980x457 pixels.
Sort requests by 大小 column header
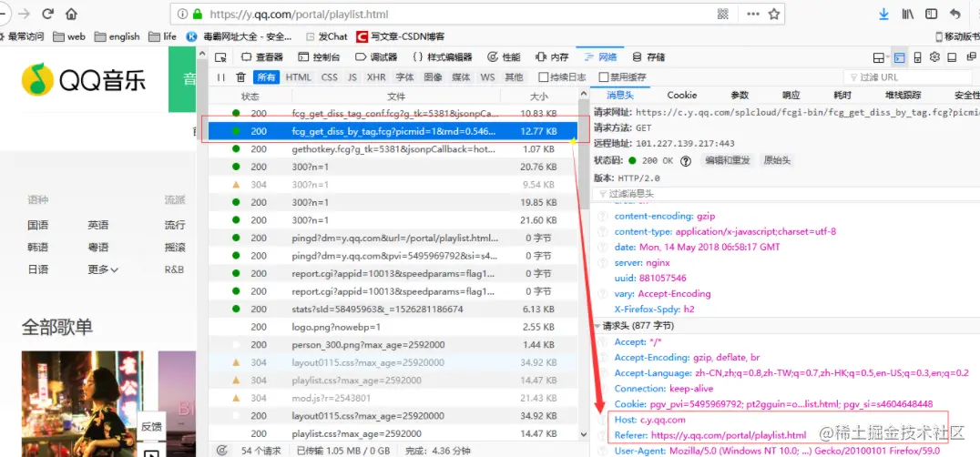tap(538, 96)
